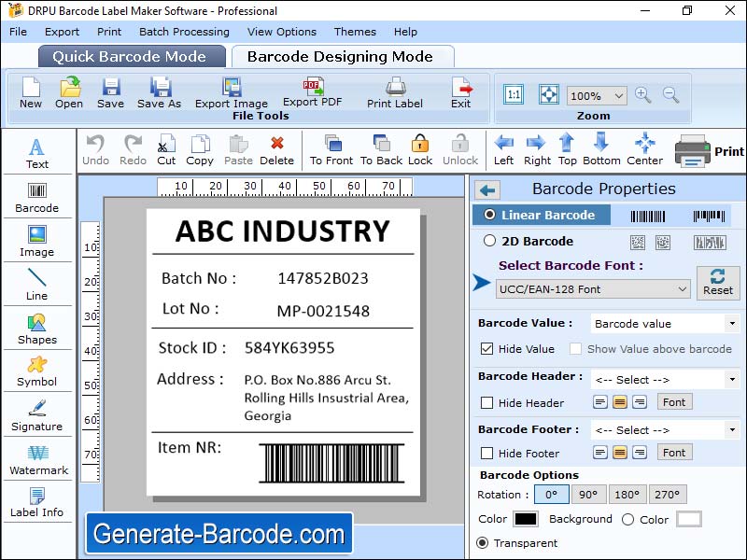Open the Barcode tool from the sidebar
The height and width of the screenshot is (560, 747).
[36, 195]
